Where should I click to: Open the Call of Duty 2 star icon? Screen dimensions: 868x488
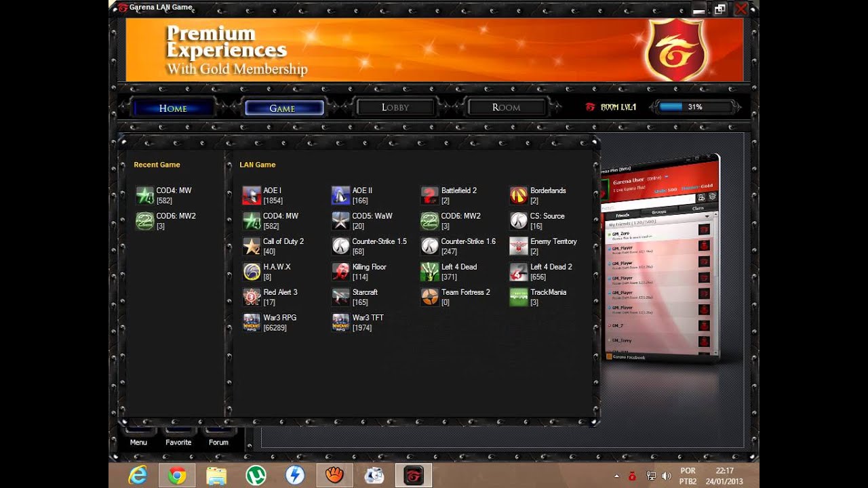point(252,247)
